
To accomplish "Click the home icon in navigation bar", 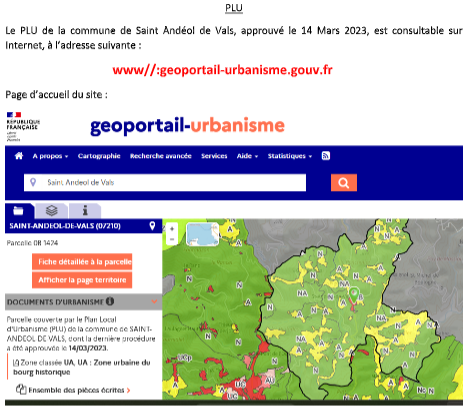I will pyautogui.click(x=19, y=156).
